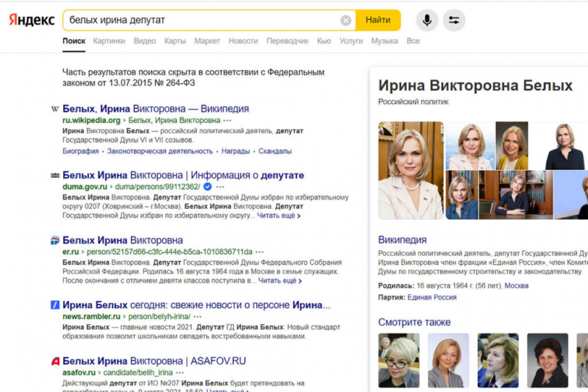Expand 'Читать ещё' in duma.gov.ru result
588x392 pixels.
coord(279,216)
